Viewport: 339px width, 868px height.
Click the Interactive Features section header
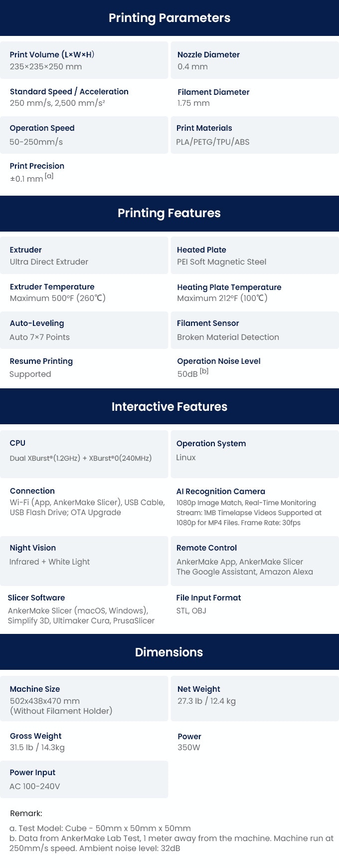169,406
